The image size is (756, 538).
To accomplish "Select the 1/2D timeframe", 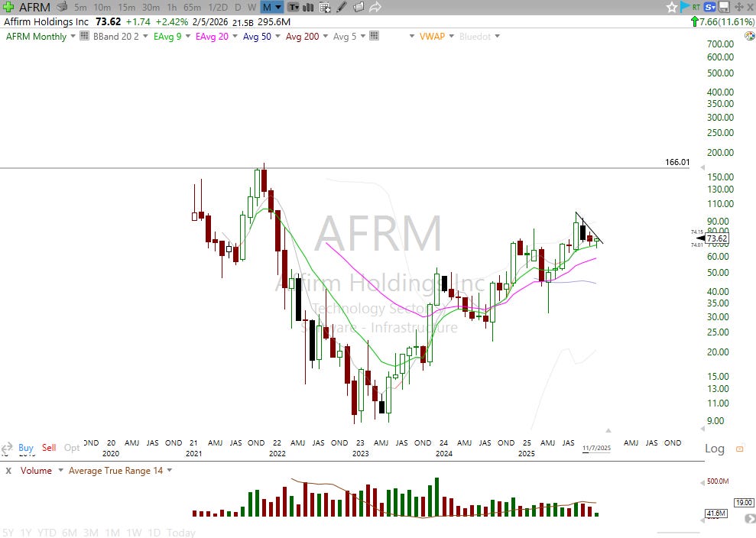I will (218, 7).
